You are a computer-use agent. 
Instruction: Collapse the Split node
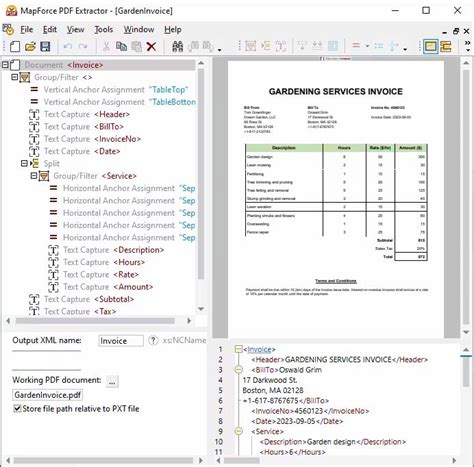pyautogui.click(x=24, y=163)
